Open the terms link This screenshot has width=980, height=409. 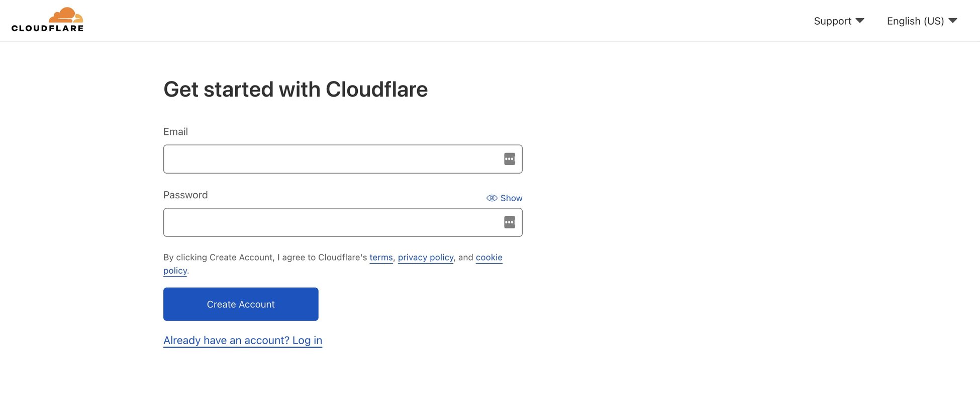[381, 258]
